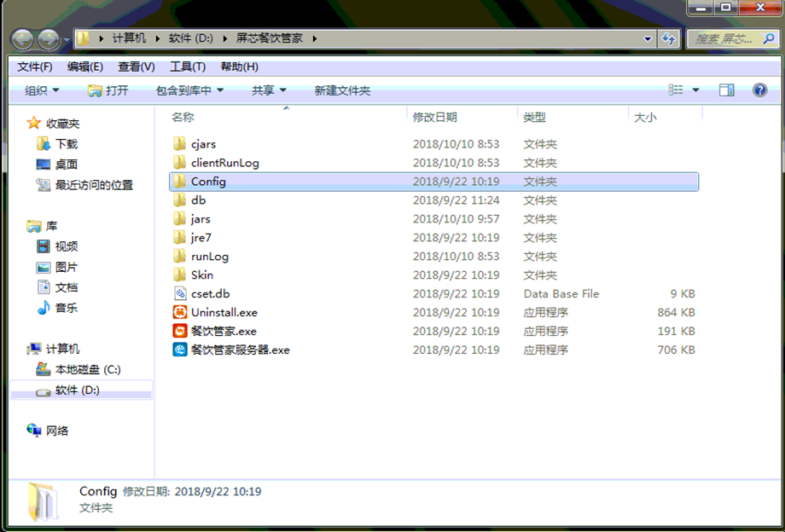Open the 编辑(E) menu
The image size is (785, 532).
click(x=85, y=66)
